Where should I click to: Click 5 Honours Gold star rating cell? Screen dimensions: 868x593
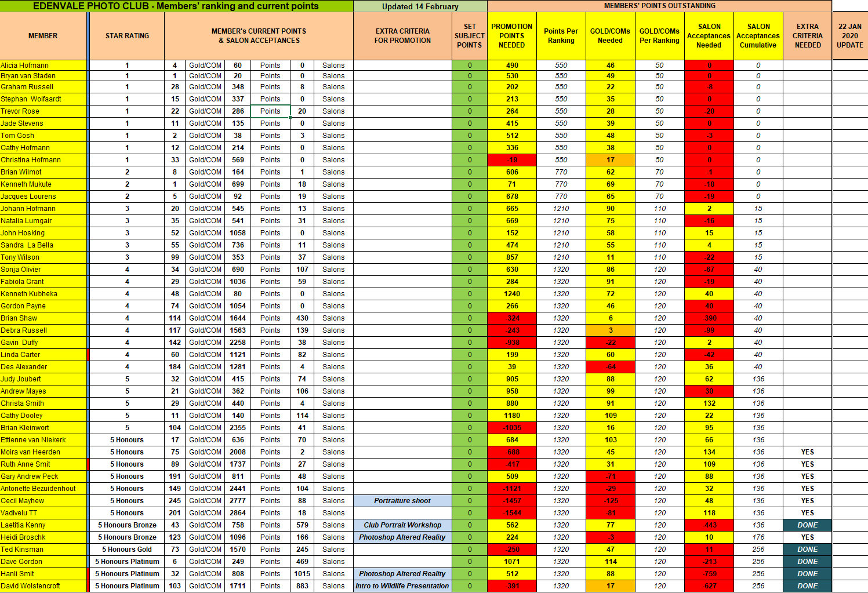point(127,550)
